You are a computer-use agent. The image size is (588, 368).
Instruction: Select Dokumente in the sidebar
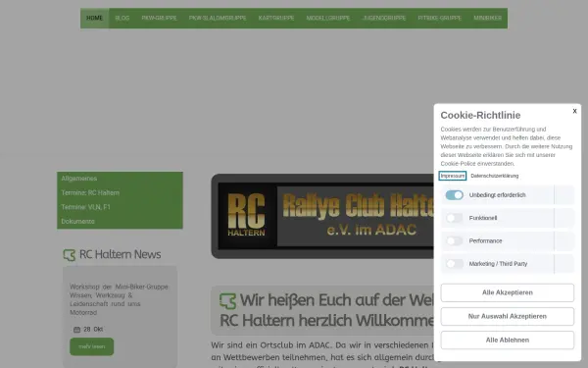click(x=120, y=221)
